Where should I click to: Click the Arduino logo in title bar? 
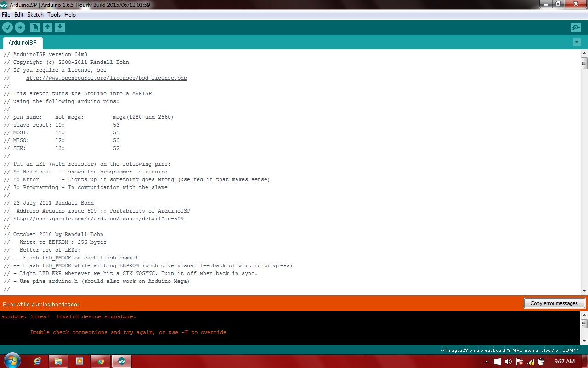(x=4, y=5)
